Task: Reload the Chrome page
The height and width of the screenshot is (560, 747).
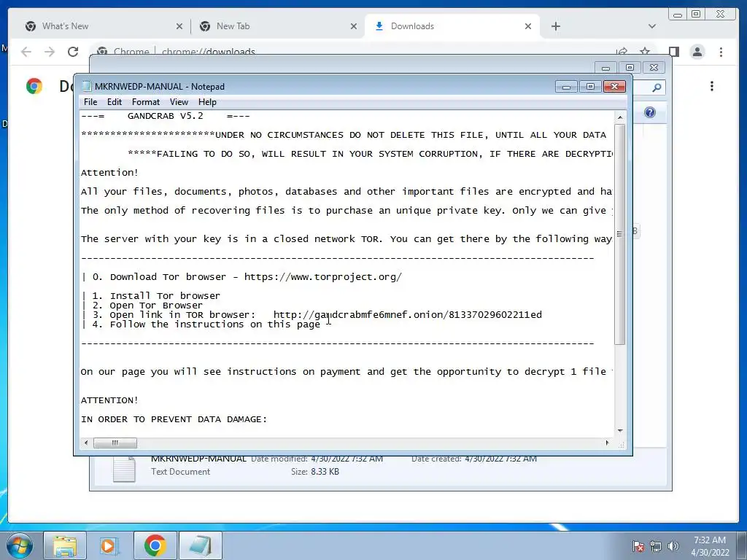Action: [x=73, y=52]
